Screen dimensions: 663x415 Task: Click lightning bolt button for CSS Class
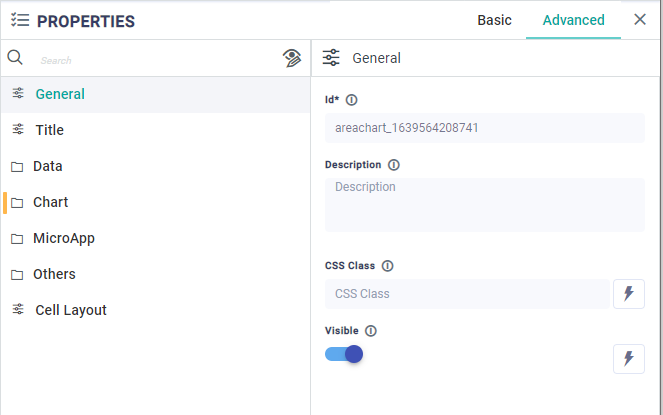(x=628, y=294)
